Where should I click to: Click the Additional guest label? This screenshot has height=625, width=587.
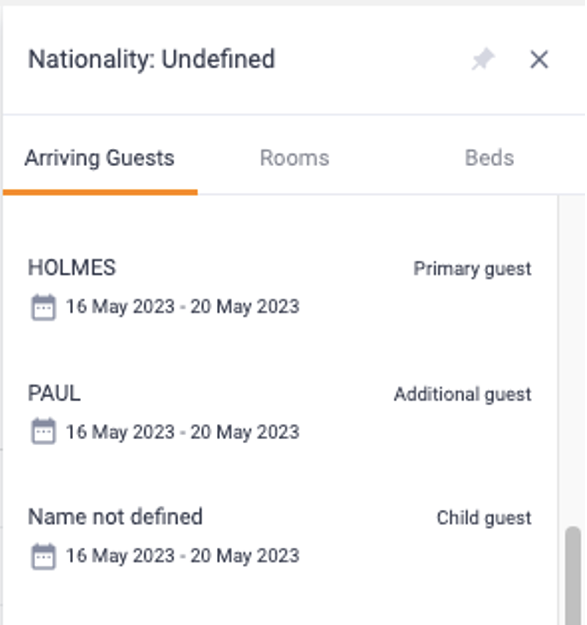pos(463,395)
